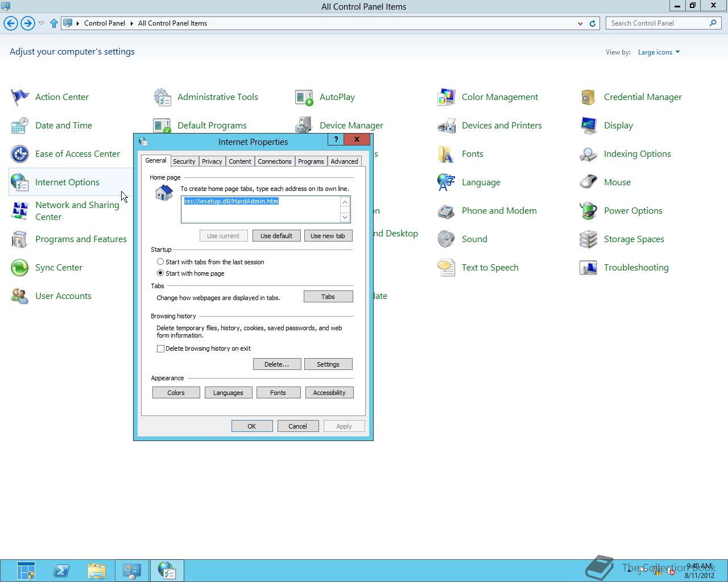Open Troubleshooting icon

click(589, 268)
